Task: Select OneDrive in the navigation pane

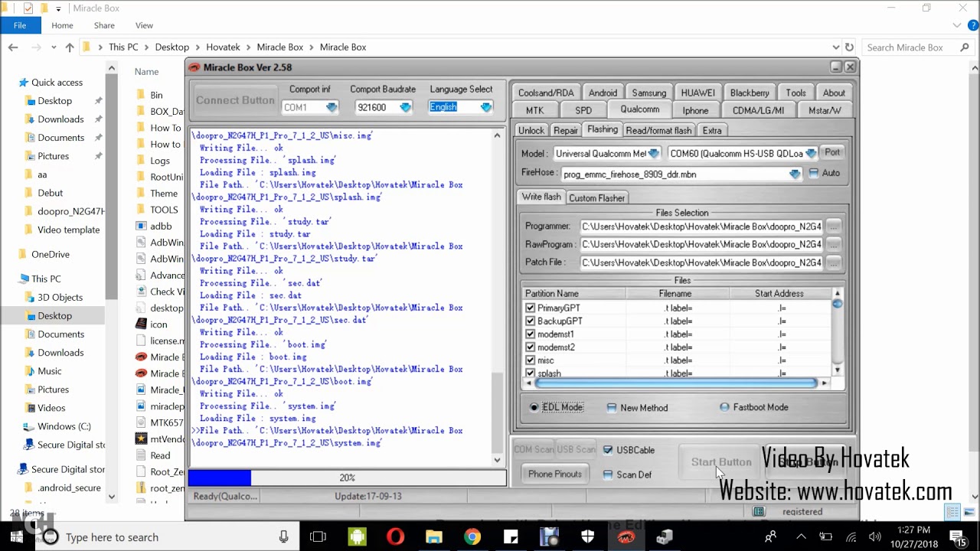Action: (x=51, y=254)
